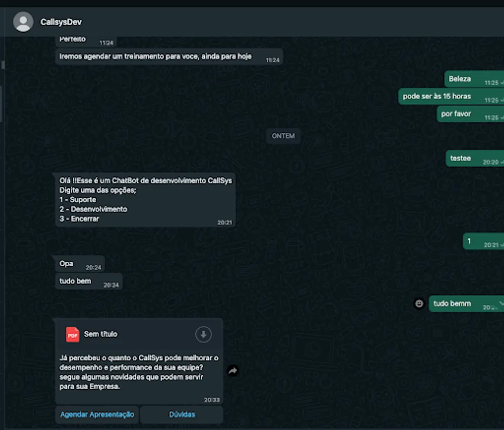Click the '3 - Encerrar' option line
Viewport: 504px width, 430px height.
point(79,219)
